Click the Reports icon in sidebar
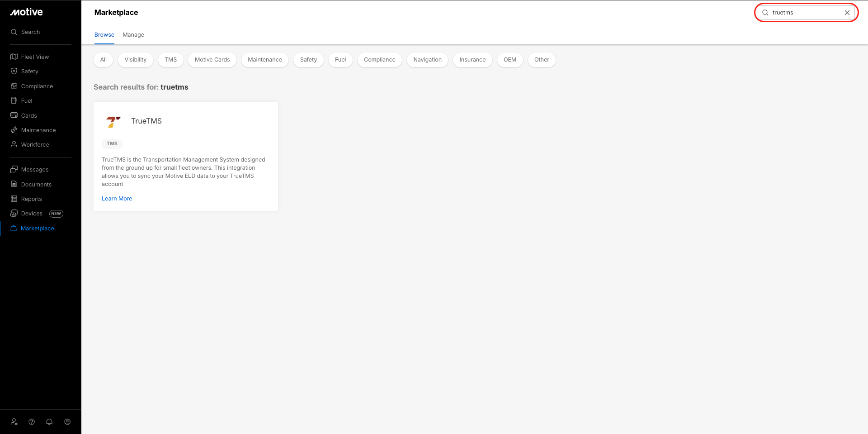Image resolution: width=868 pixels, height=434 pixels. (x=14, y=199)
